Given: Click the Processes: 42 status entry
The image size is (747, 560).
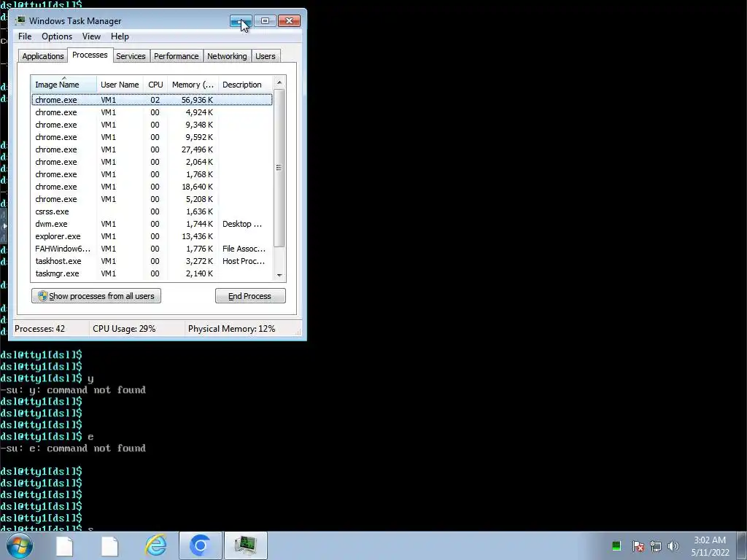Looking at the screenshot, I should (x=50, y=329).
